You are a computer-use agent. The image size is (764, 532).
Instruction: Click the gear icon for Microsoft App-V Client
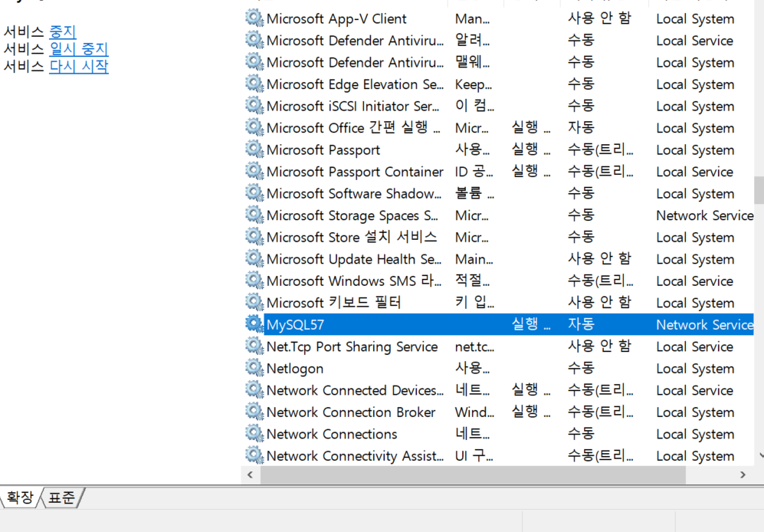(x=254, y=18)
